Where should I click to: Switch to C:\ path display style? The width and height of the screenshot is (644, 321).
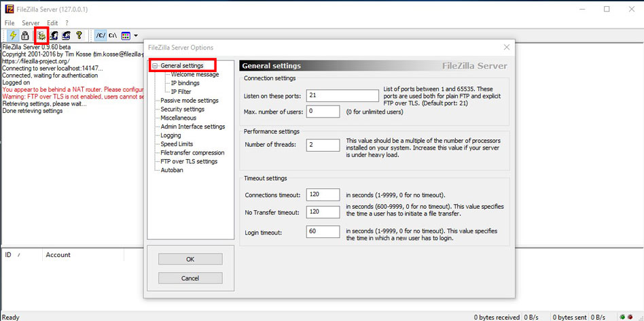(x=113, y=36)
